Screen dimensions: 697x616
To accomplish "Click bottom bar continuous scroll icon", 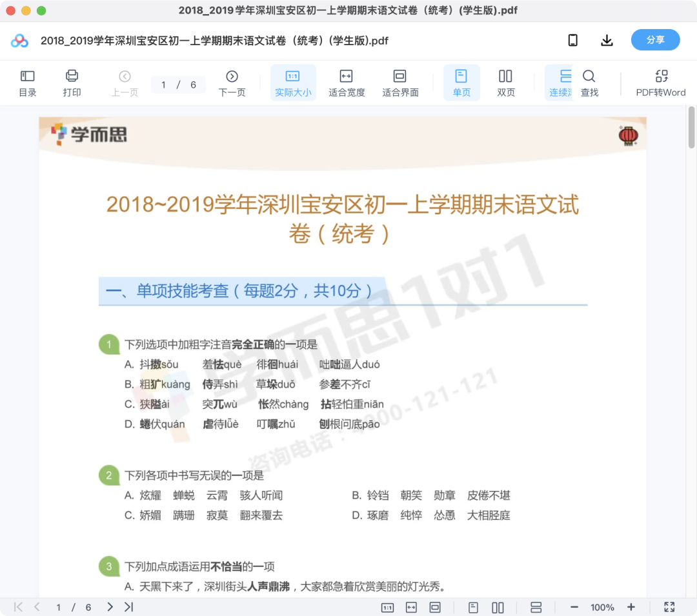I will click(536, 608).
